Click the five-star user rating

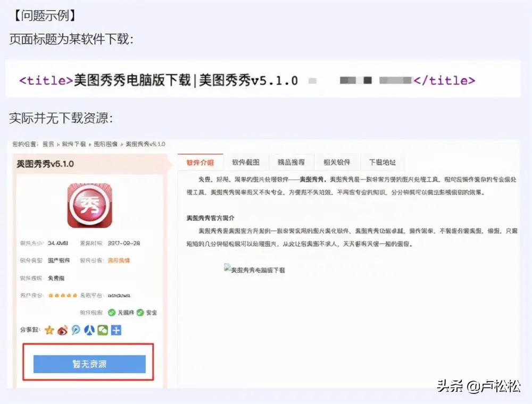63,295
